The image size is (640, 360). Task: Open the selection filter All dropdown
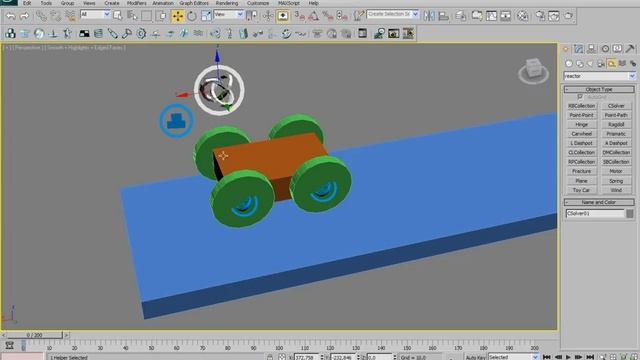[107, 15]
